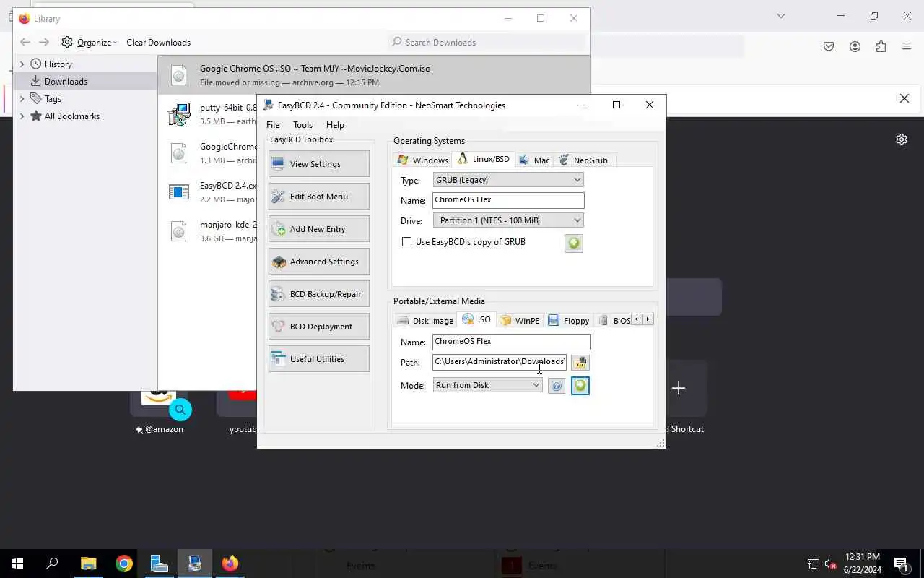Switch to the ISO media tab
The image size is (924, 578).
pos(476,319)
